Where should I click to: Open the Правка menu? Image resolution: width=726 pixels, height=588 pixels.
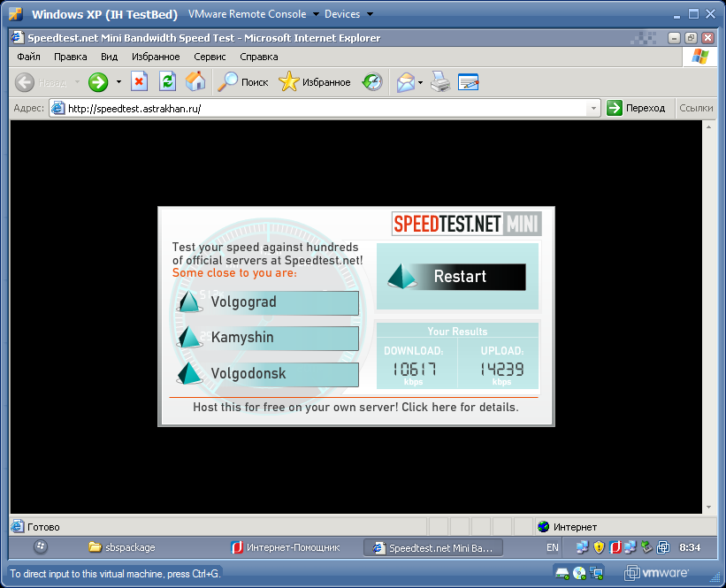coord(71,57)
